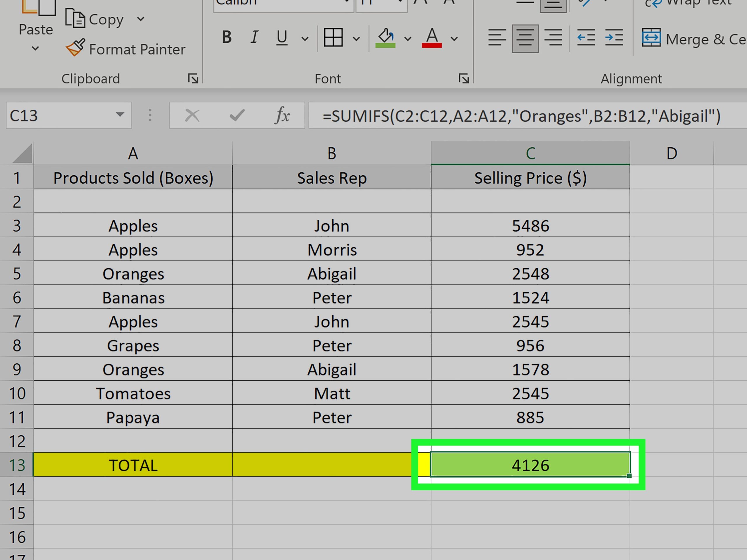The height and width of the screenshot is (560, 747).
Task: Expand the Name Box dropdown
Action: [120, 115]
